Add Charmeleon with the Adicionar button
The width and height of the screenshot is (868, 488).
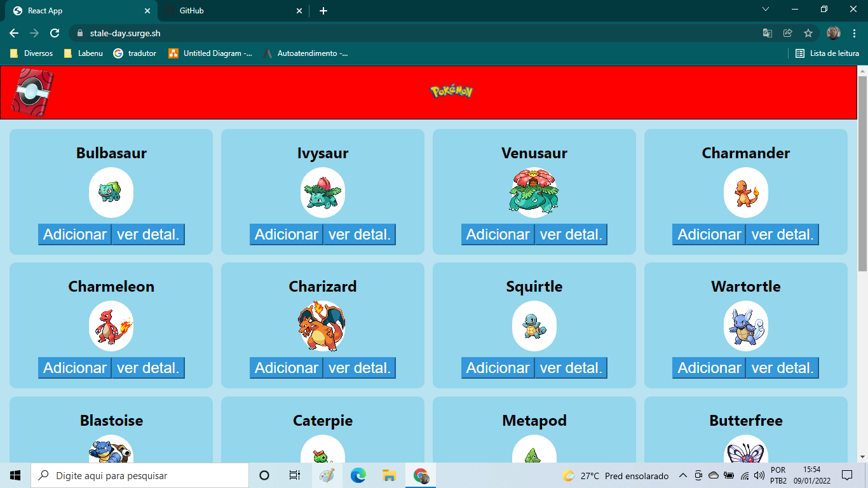pyautogui.click(x=75, y=368)
